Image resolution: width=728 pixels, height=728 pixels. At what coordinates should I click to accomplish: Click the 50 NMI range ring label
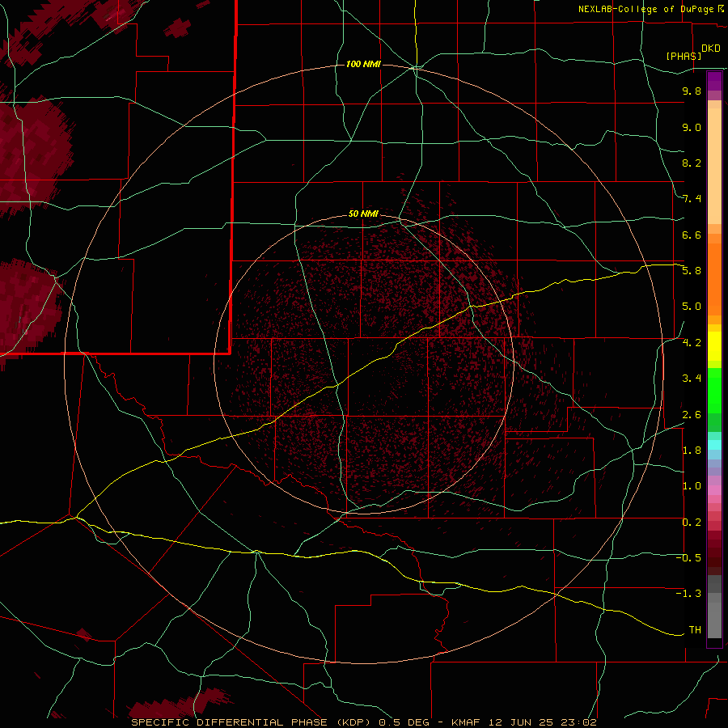pos(363,214)
